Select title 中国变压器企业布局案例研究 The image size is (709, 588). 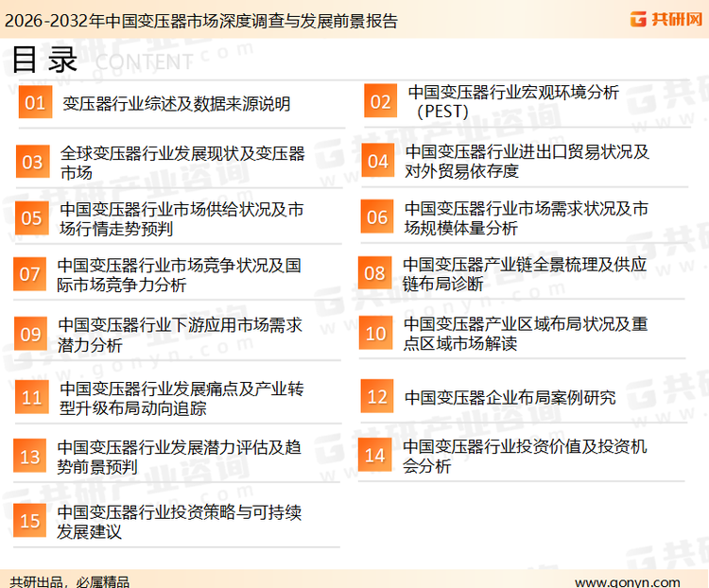point(510,398)
